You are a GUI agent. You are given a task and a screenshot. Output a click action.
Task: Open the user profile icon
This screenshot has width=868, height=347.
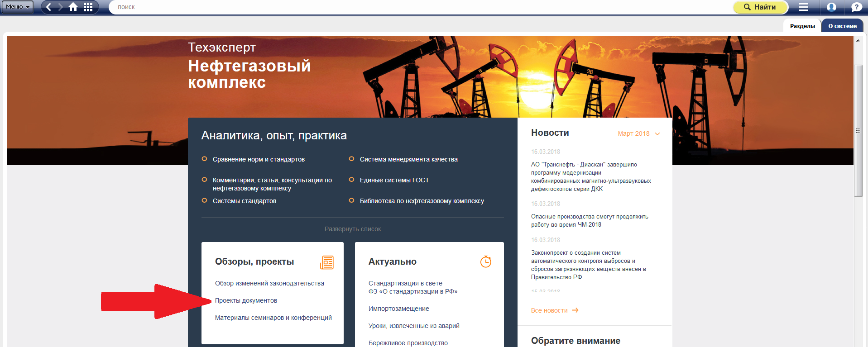(x=831, y=7)
